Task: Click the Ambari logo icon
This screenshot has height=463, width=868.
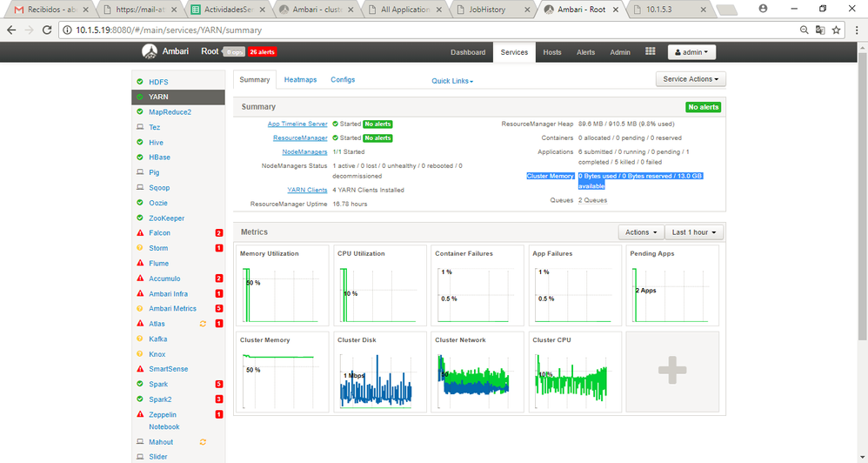Action: tap(150, 51)
